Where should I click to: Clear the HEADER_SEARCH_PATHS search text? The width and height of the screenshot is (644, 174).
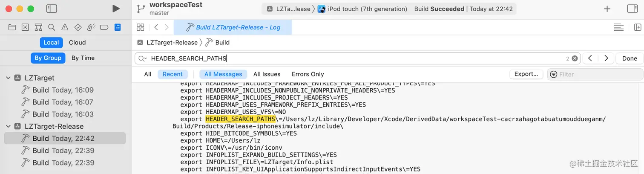tap(575, 58)
